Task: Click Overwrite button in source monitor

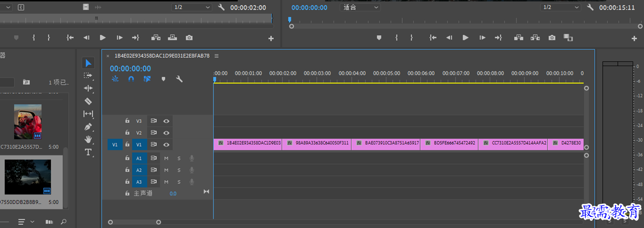Action: pos(173,37)
